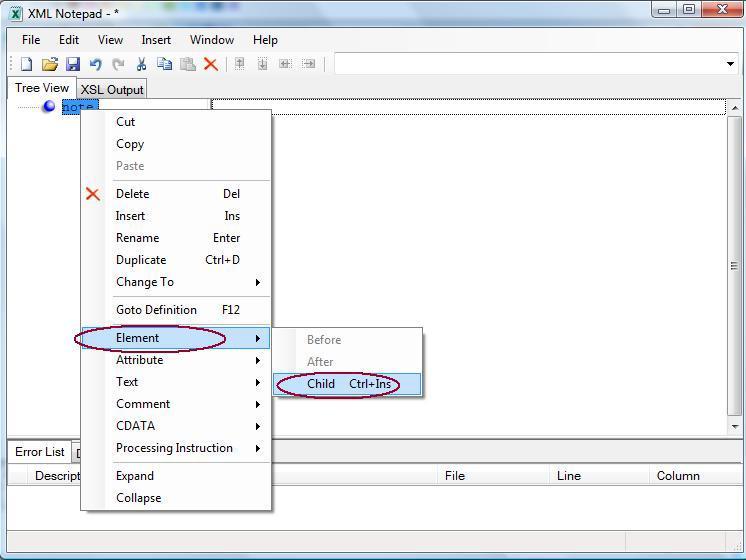The width and height of the screenshot is (746, 560).
Task: Choose Expand in the context menu
Action: point(176,476)
